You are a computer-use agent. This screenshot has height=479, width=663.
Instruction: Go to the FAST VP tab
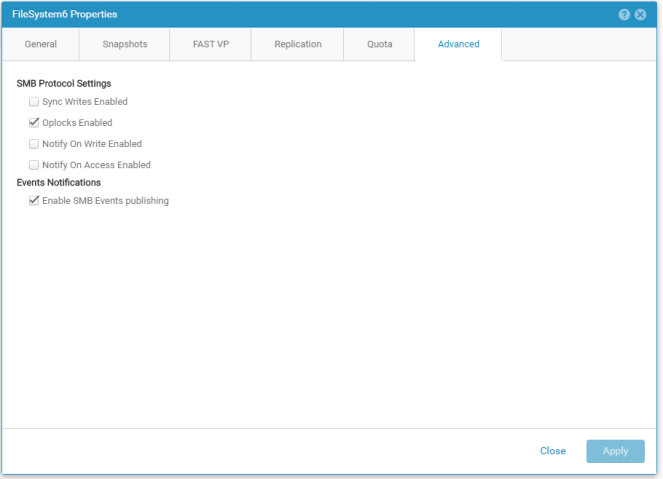coord(211,44)
